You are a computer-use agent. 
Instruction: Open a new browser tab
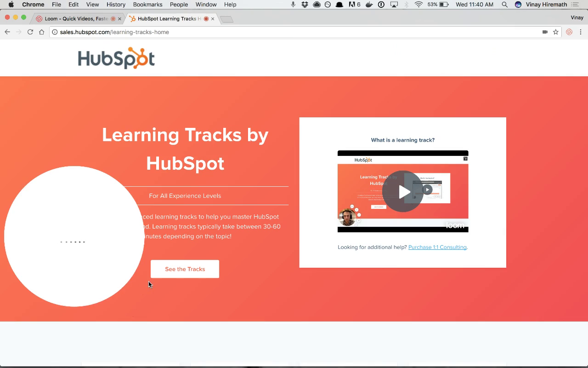227,19
